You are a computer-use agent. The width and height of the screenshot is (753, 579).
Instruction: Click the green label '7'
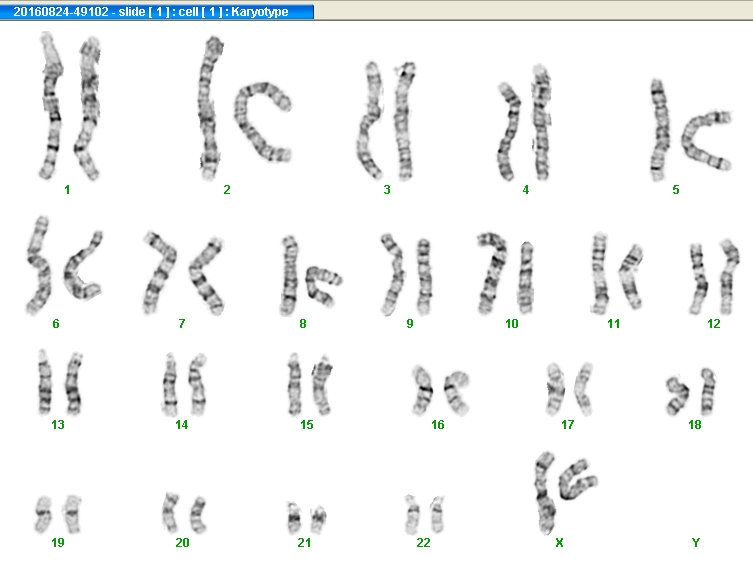click(182, 324)
